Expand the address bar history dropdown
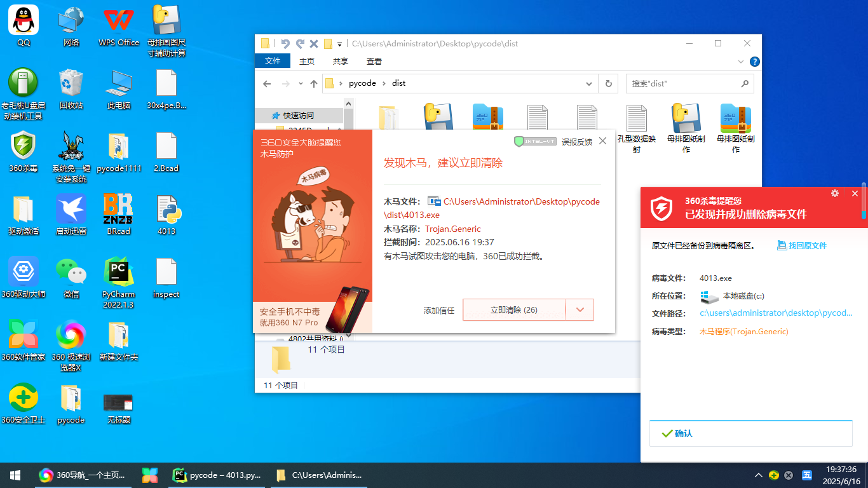868x488 pixels. [x=588, y=83]
